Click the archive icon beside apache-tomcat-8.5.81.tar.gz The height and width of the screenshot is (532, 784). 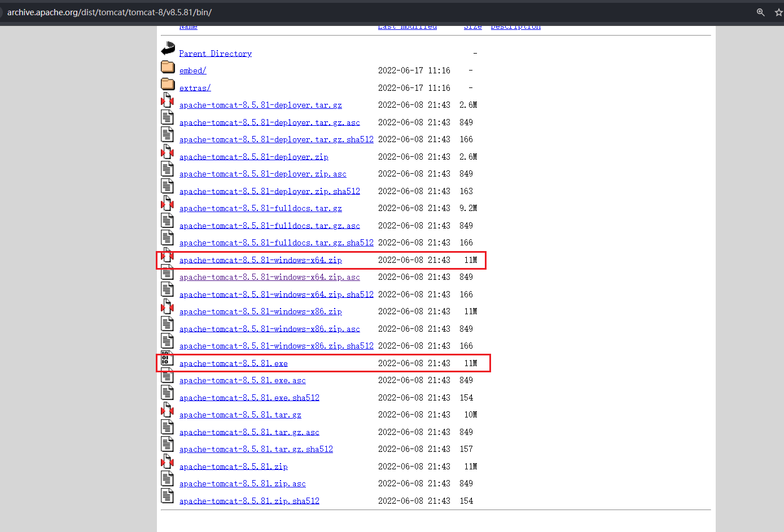click(167, 411)
